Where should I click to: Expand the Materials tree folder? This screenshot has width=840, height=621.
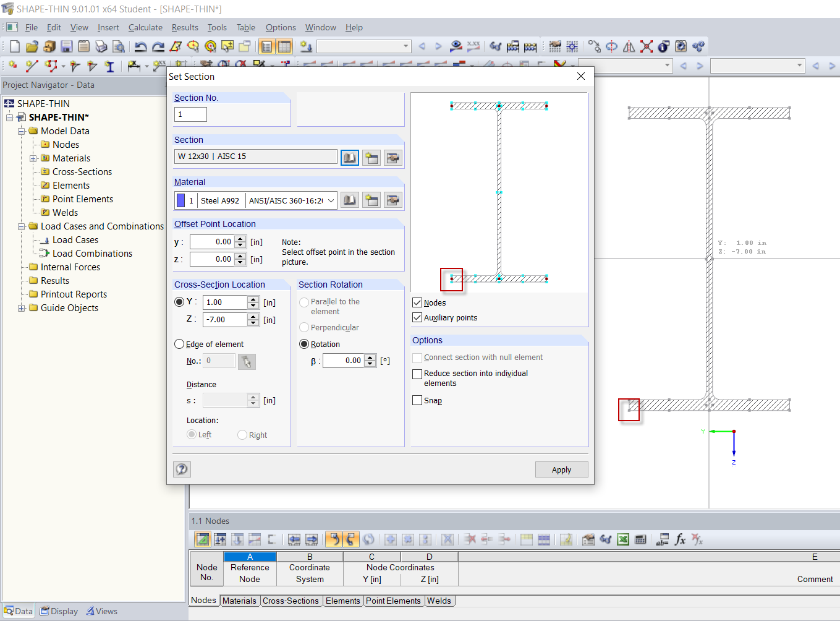(33, 158)
